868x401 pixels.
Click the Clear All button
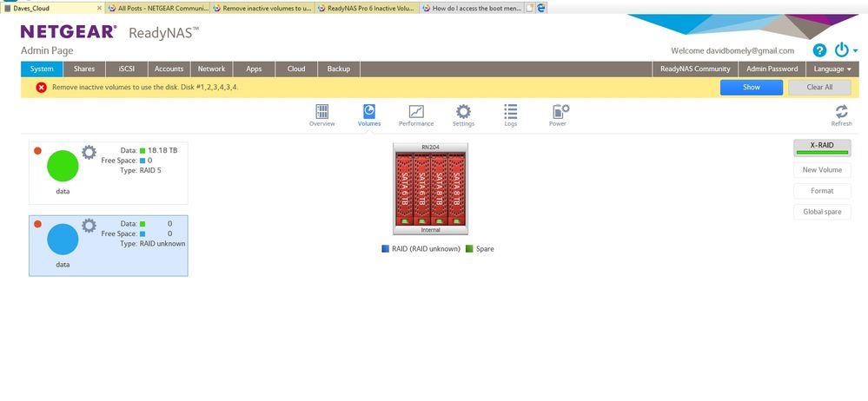click(x=819, y=88)
